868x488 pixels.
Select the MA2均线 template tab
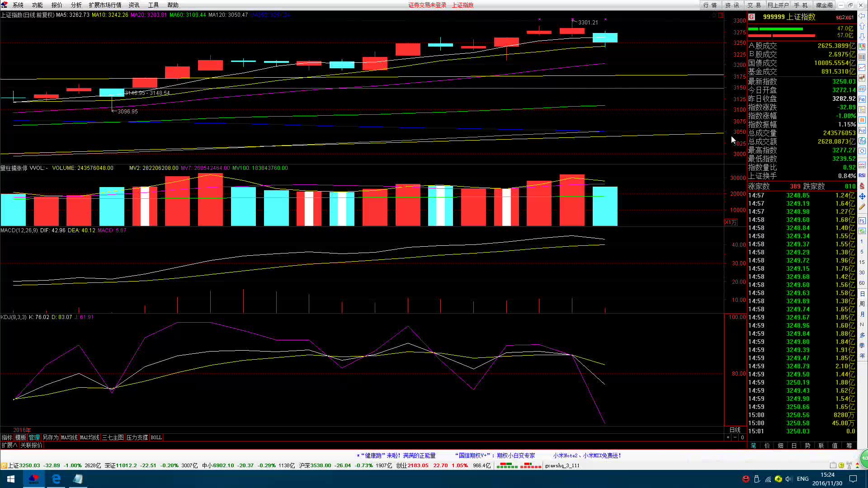[x=90, y=437]
